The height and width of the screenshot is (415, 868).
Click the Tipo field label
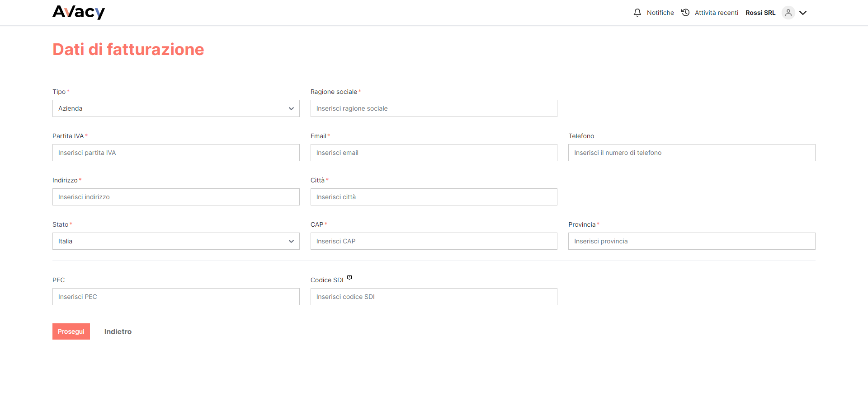point(59,92)
